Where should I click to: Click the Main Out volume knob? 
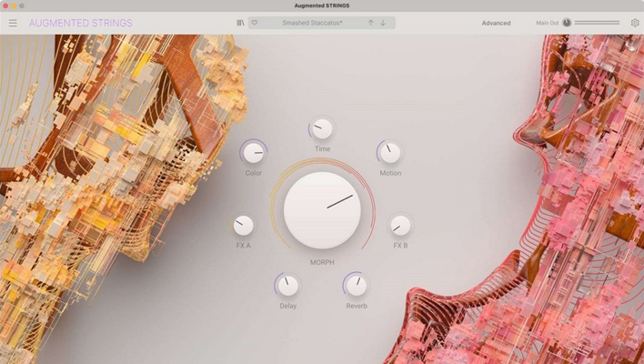[x=567, y=23]
